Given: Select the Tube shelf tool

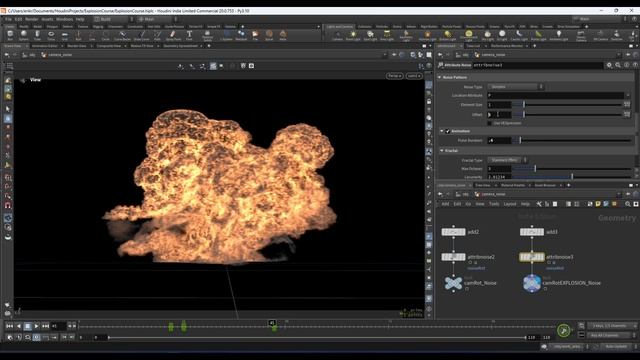Looking at the screenshot, I should (x=37, y=36).
